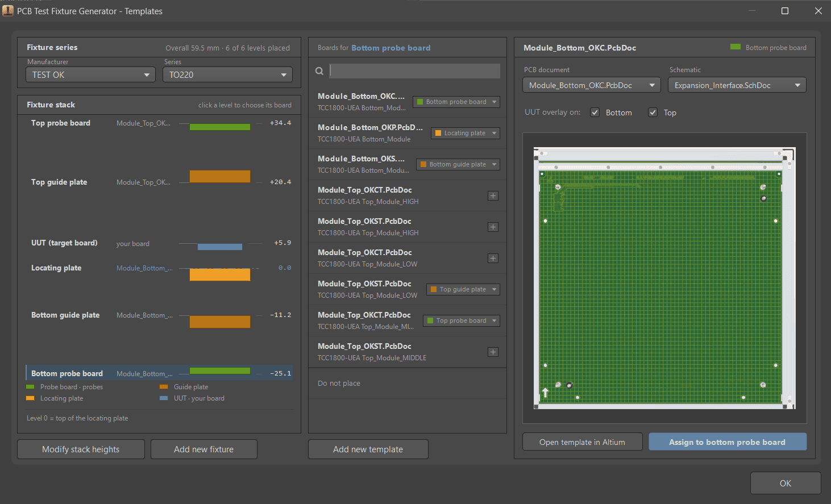Click Add new fixture button
The height and width of the screenshot is (504, 831).
point(203,449)
